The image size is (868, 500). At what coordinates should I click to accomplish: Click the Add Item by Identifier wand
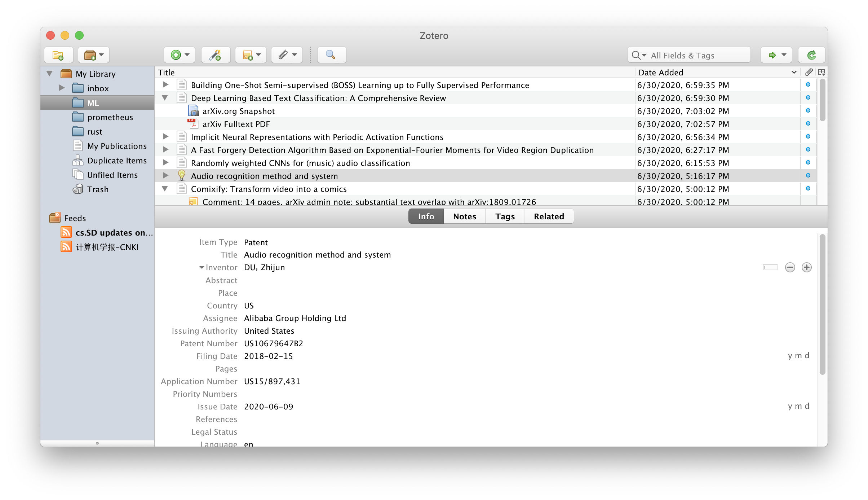(216, 55)
